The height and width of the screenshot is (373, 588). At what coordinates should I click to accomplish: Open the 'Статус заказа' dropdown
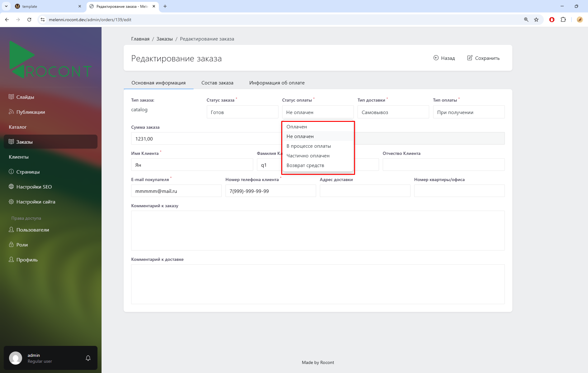[x=242, y=112]
